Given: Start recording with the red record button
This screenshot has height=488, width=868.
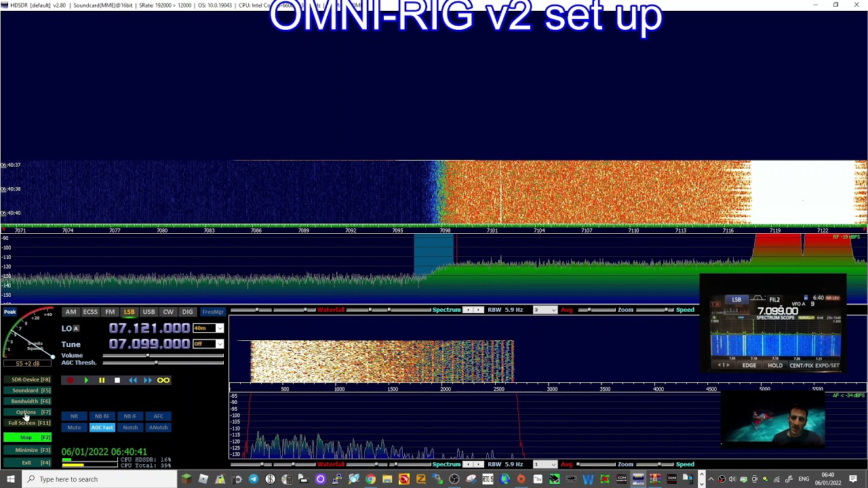Looking at the screenshot, I should click(70, 380).
